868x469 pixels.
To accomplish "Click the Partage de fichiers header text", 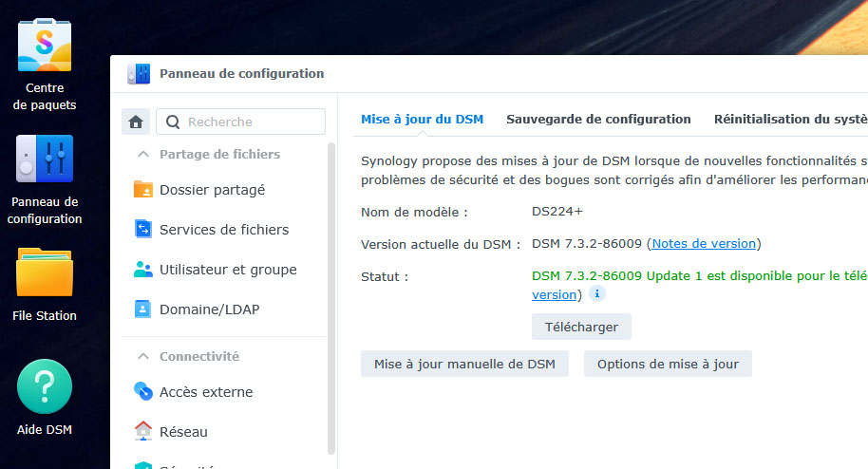I will coord(219,155).
